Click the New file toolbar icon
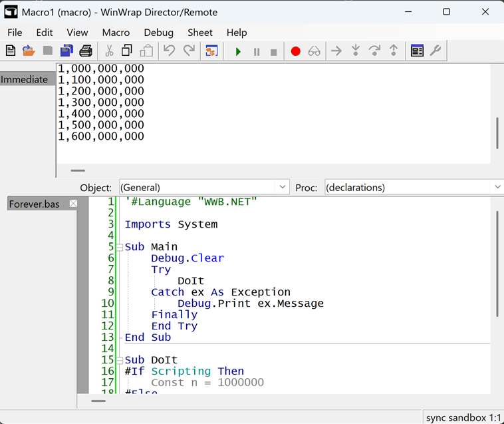The width and height of the screenshot is (504, 424). tap(11, 51)
